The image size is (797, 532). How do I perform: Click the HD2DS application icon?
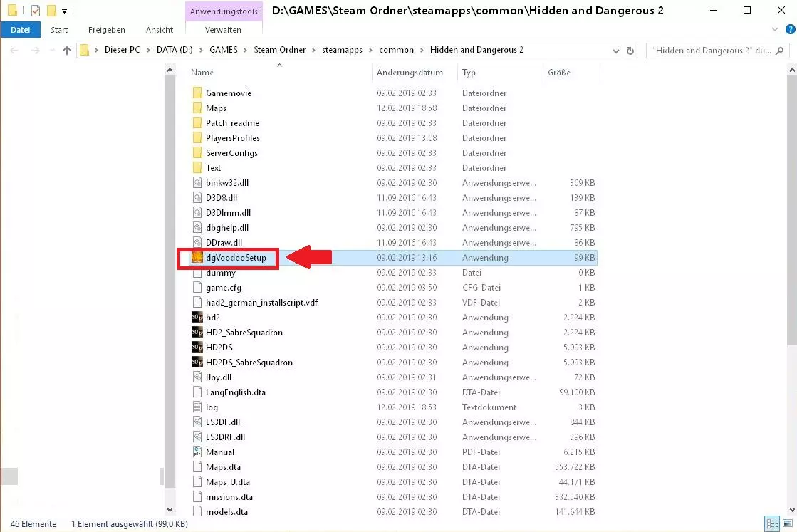(197, 348)
